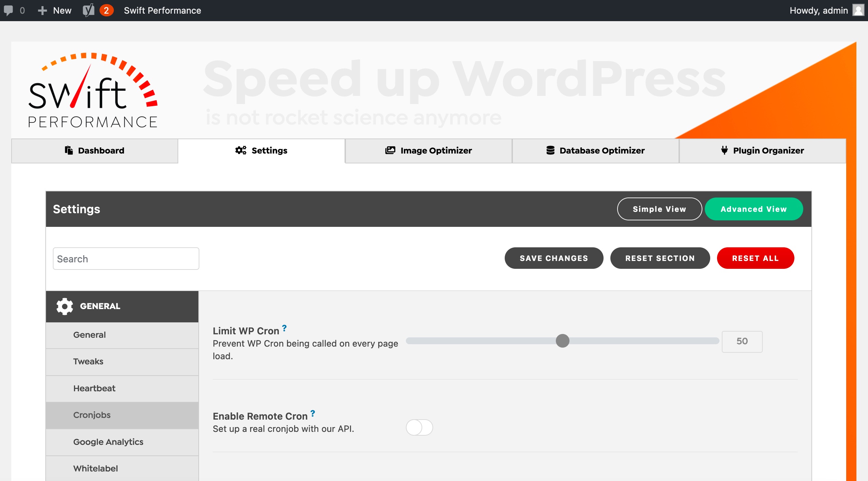Click the Limit WP Cron label
Viewport: 868px width, 481px height.
pyautogui.click(x=246, y=331)
